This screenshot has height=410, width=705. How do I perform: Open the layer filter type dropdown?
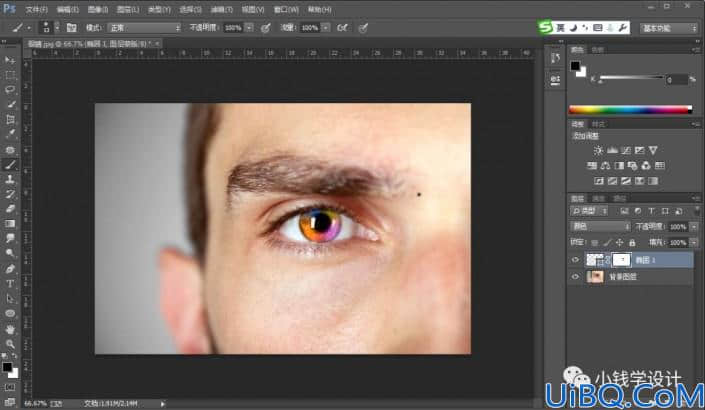(589, 211)
